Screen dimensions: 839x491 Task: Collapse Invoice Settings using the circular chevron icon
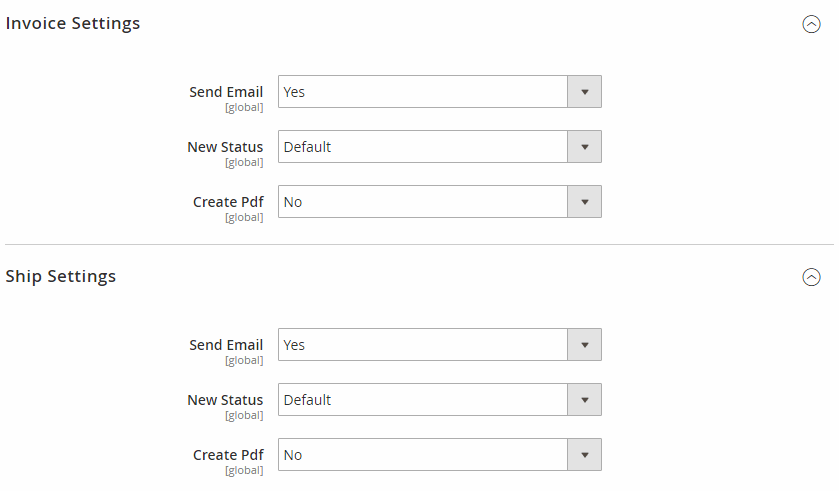coord(811,24)
